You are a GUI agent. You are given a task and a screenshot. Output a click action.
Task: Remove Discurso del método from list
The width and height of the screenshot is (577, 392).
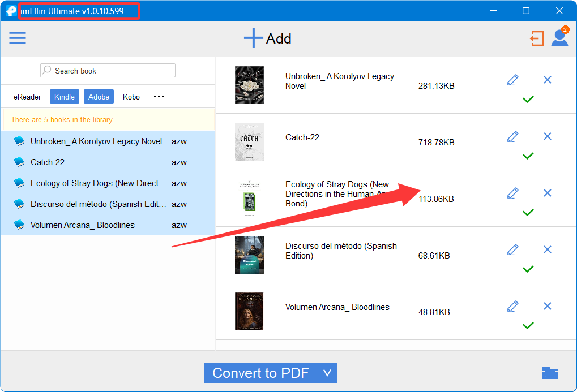[547, 249]
